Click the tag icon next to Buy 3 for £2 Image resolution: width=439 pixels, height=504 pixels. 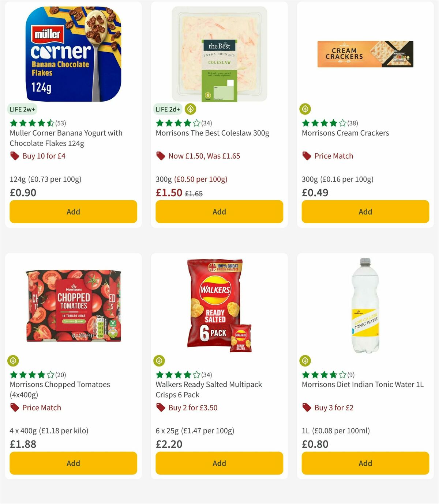(306, 408)
